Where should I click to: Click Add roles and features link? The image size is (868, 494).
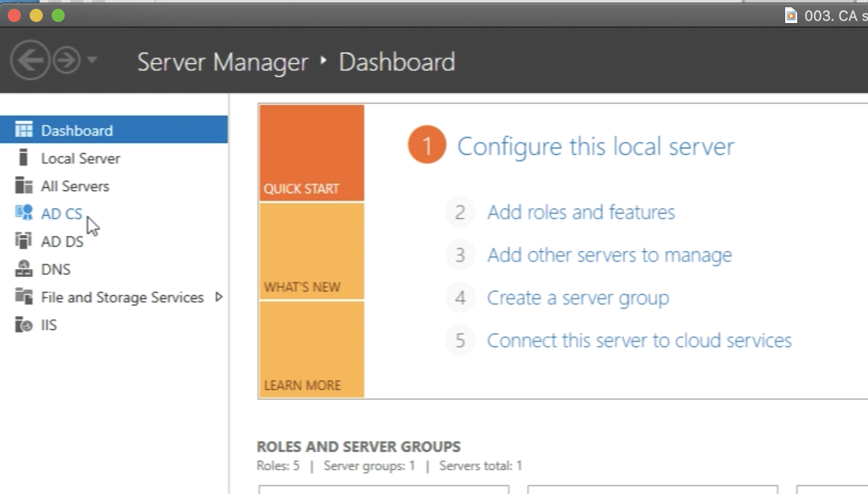pyautogui.click(x=581, y=212)
